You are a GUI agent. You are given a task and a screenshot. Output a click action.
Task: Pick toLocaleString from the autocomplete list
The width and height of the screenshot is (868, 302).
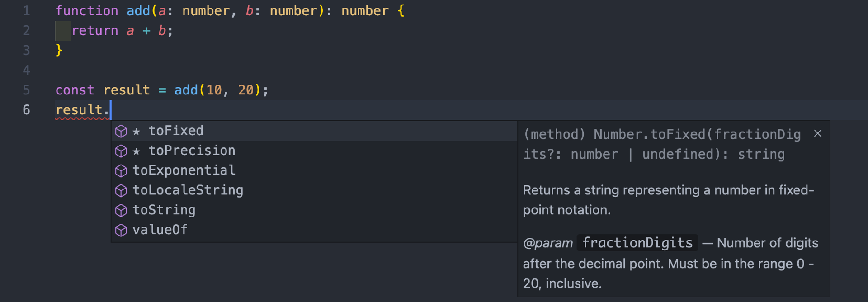(314, 191)
